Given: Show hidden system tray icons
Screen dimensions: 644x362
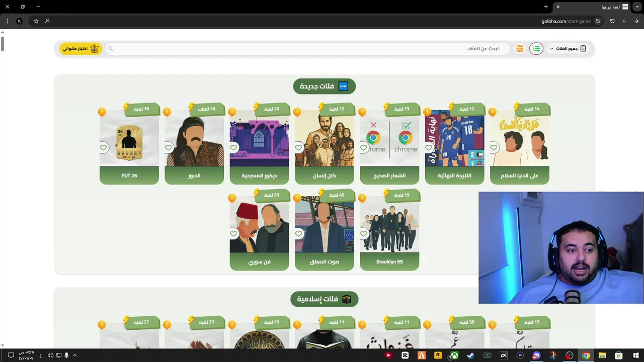Looking at the screenshot, I should [75, 355].
